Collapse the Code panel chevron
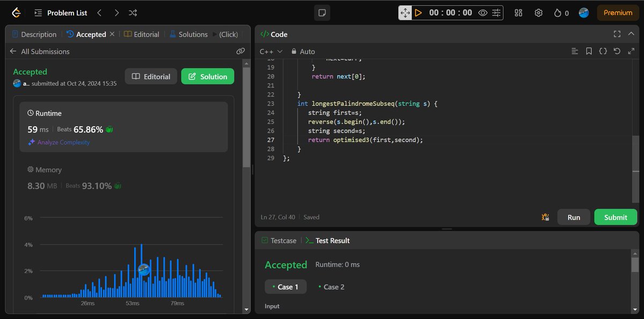Screen dimensions: 644x319 click(x=631, y=34)
